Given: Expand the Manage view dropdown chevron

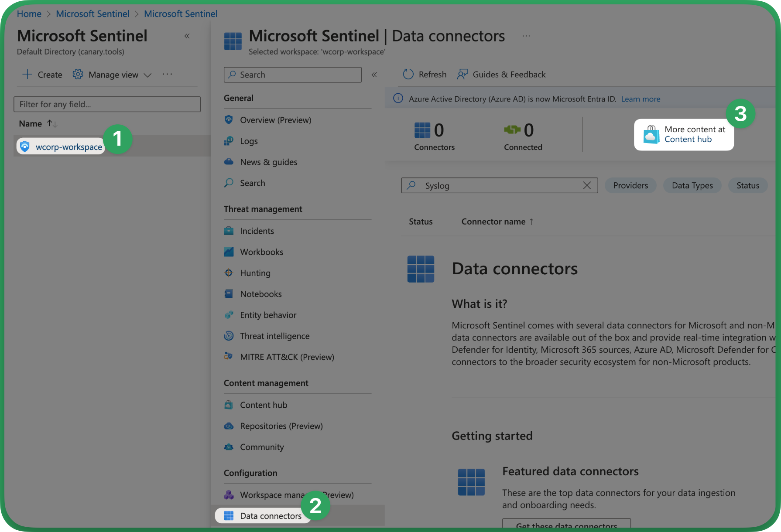Looking at the screenshot, I should (x=147, y=75).
